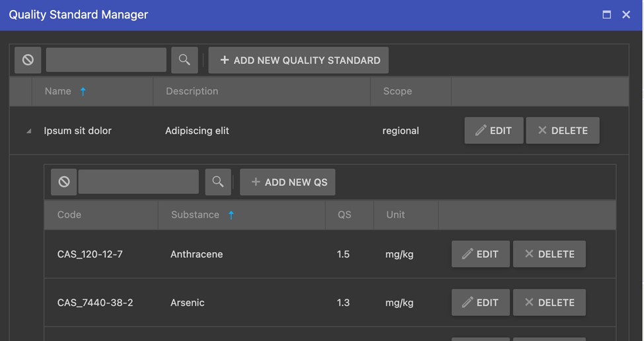Sort by the Scope column header
This screenshot has height=341, width=644.
pyautogui.click(x=398, y=92)
